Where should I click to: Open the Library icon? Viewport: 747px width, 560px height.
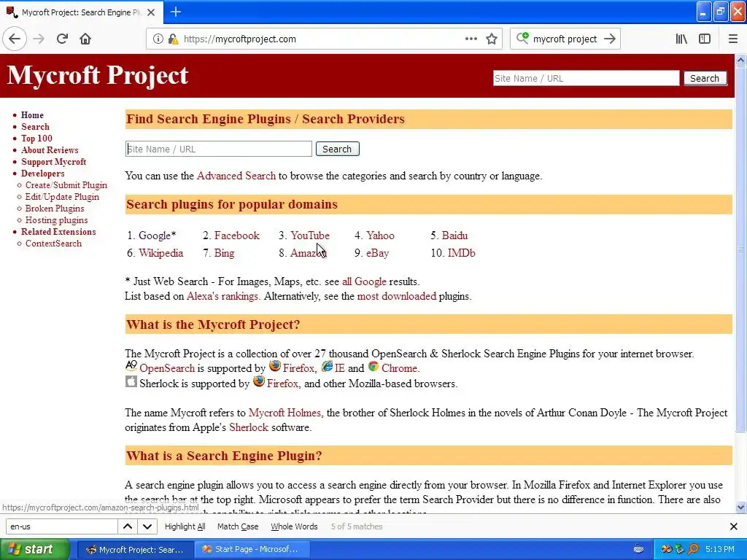682,39
